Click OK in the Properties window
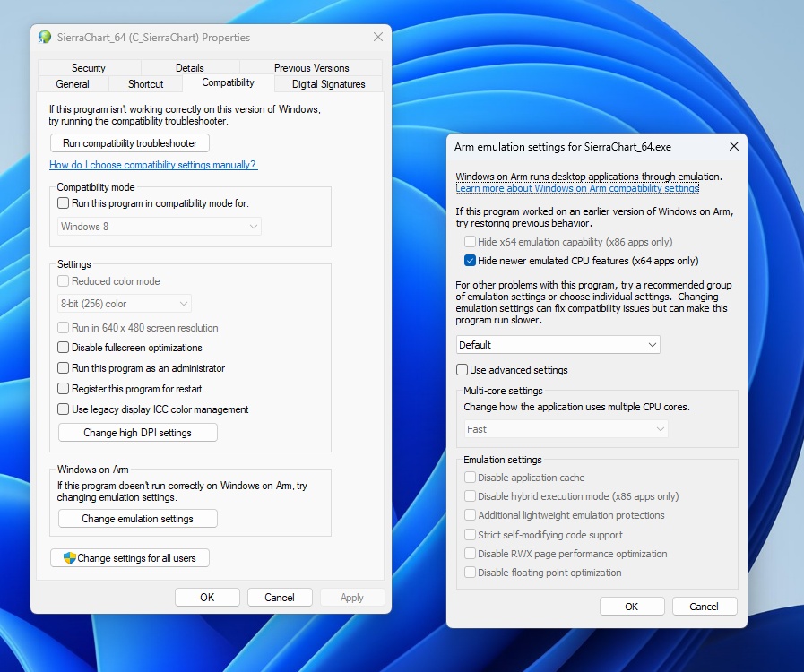Screen dimensions: 804x672 point(207,597)
